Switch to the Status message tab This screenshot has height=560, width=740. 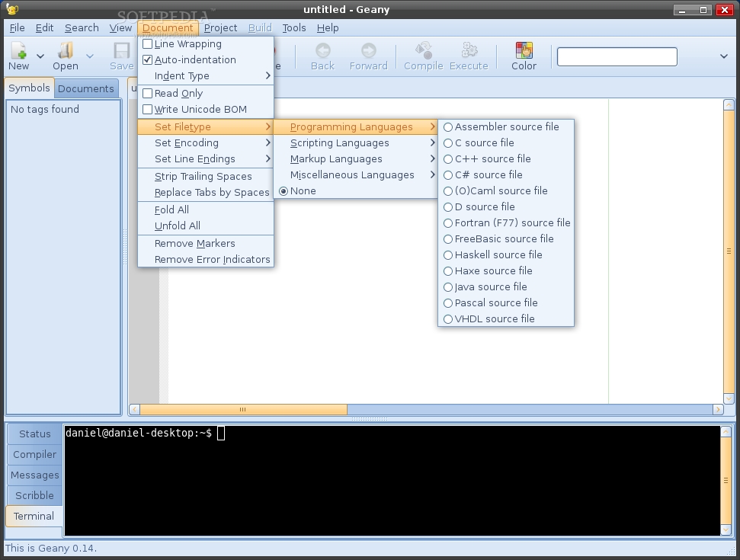pos(34,434)
